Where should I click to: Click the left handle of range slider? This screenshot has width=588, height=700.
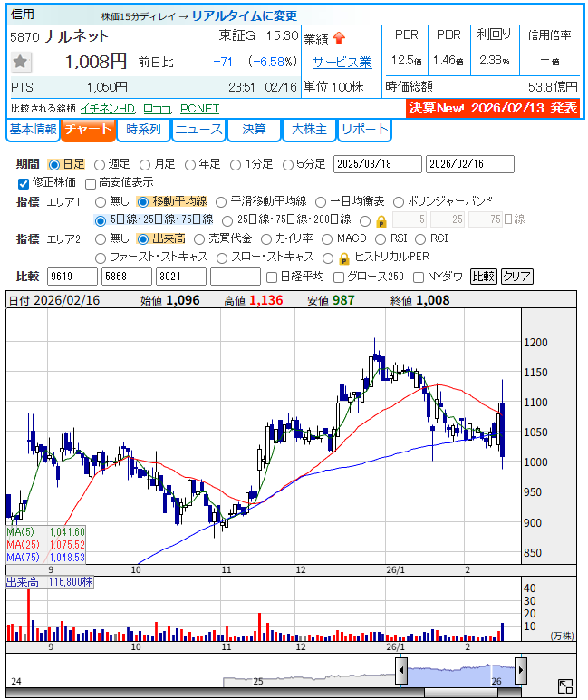400,670
